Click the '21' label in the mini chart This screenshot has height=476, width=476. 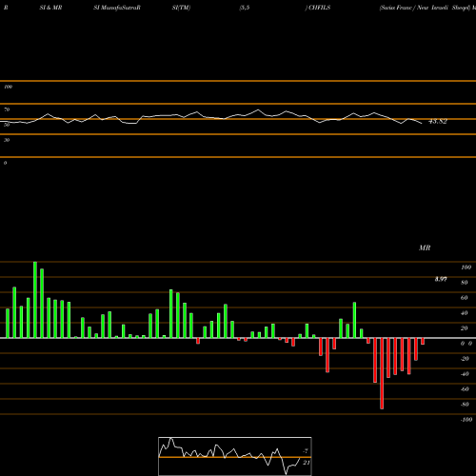click(307, 463)
